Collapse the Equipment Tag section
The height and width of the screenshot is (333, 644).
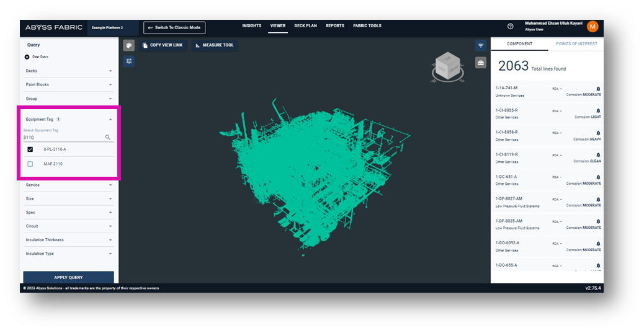click(110, 119)
